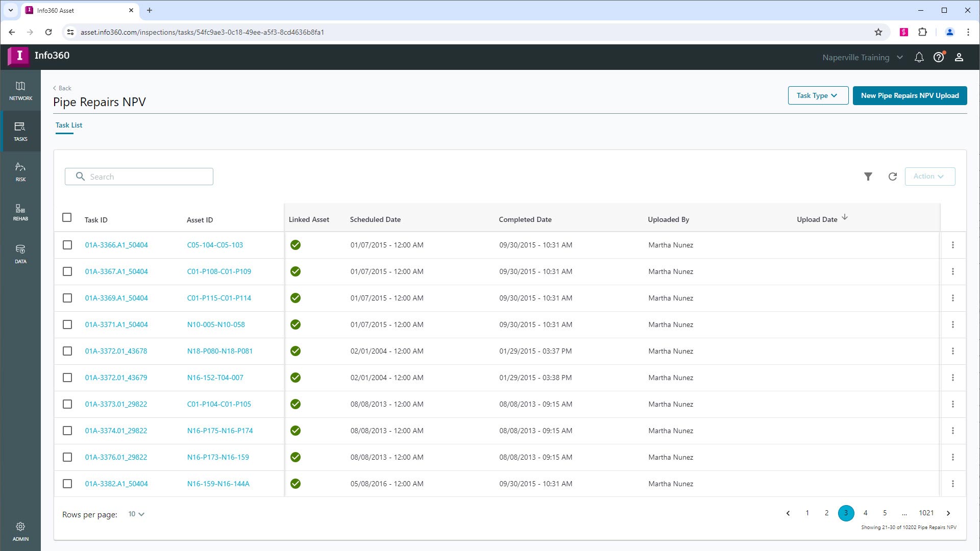This screenshot has height=551, width=980.
Task: Open the Rows per page dropdown
Action: click(x=136, y=514)
